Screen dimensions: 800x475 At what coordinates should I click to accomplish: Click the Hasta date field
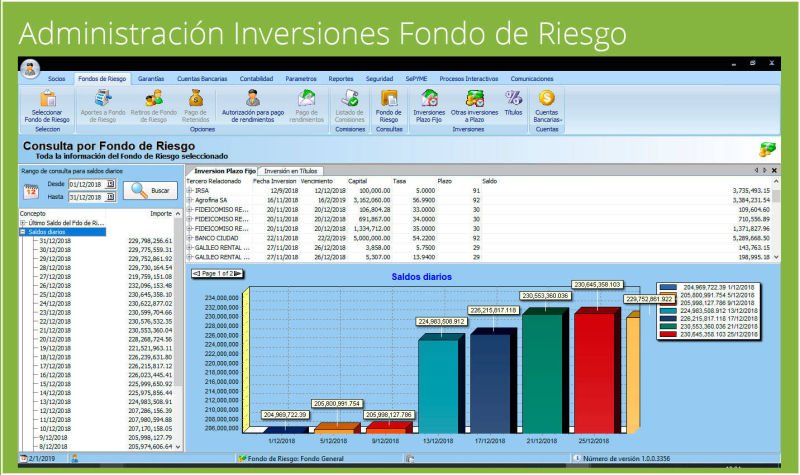(87, 197)
